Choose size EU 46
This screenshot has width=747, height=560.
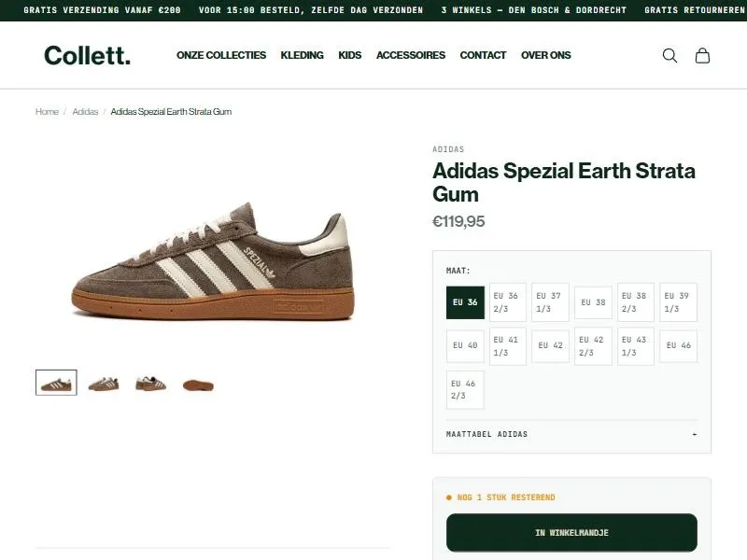679,345
